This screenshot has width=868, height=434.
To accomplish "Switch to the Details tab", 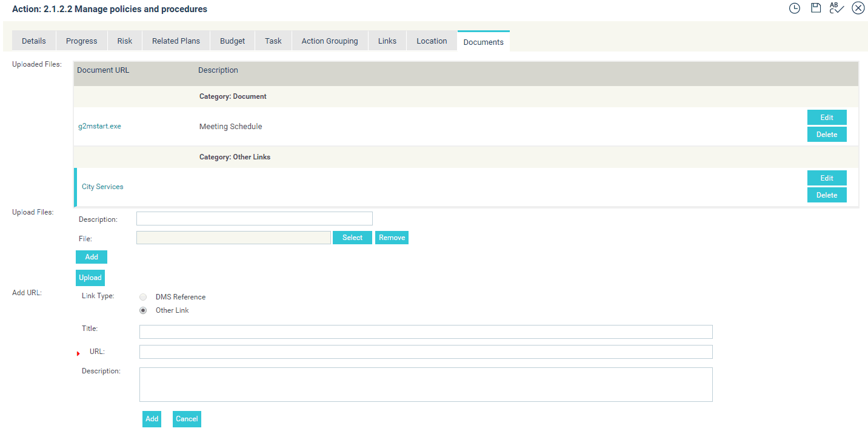I will point(34,41).
